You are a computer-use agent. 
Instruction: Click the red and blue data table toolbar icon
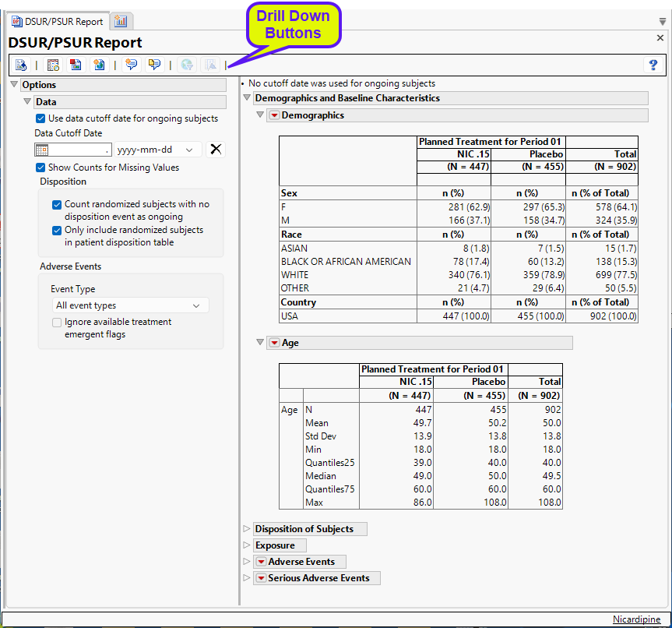point(76,65)
